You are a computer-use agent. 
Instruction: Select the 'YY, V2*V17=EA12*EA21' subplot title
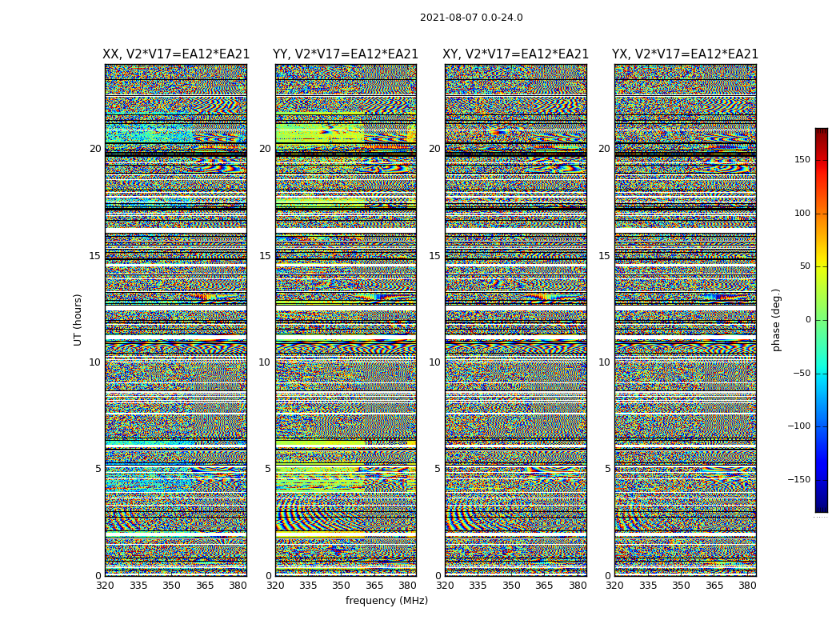click(x=346, y=54)
